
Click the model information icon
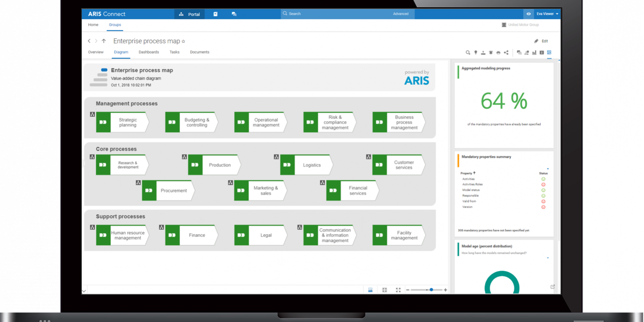coord(541,52)
